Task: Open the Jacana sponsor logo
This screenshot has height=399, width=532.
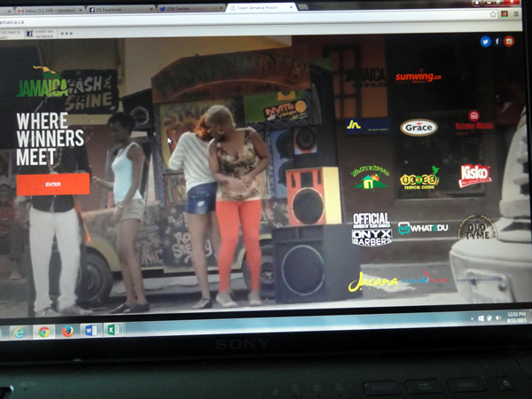Action: point(373,282)
